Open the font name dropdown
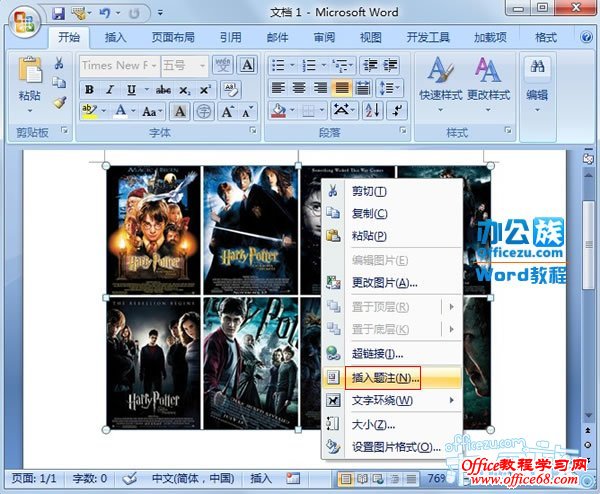The width and height of the screenshot is (600, 494). (x=154, y=65)
